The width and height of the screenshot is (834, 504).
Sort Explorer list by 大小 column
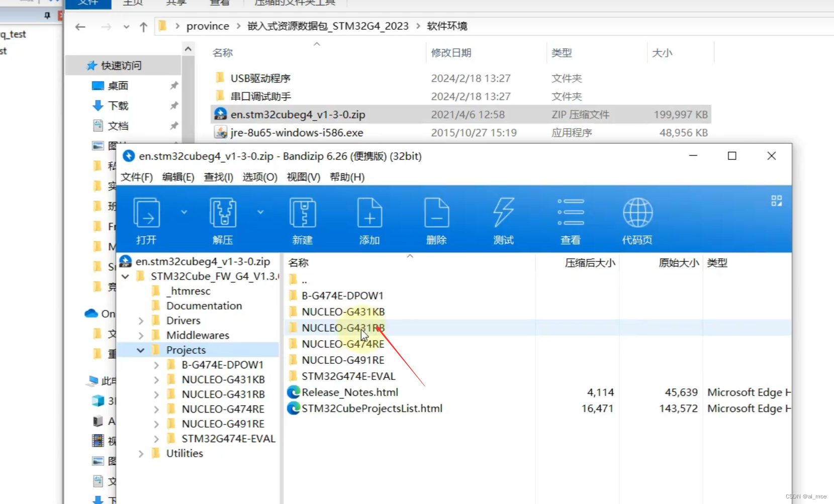(x=662, y=53)
